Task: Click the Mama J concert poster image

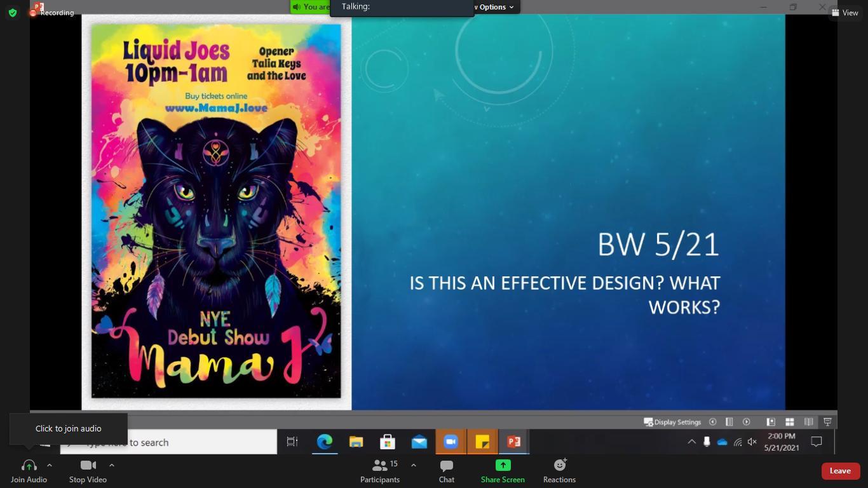Action: (x=216, y=211)
